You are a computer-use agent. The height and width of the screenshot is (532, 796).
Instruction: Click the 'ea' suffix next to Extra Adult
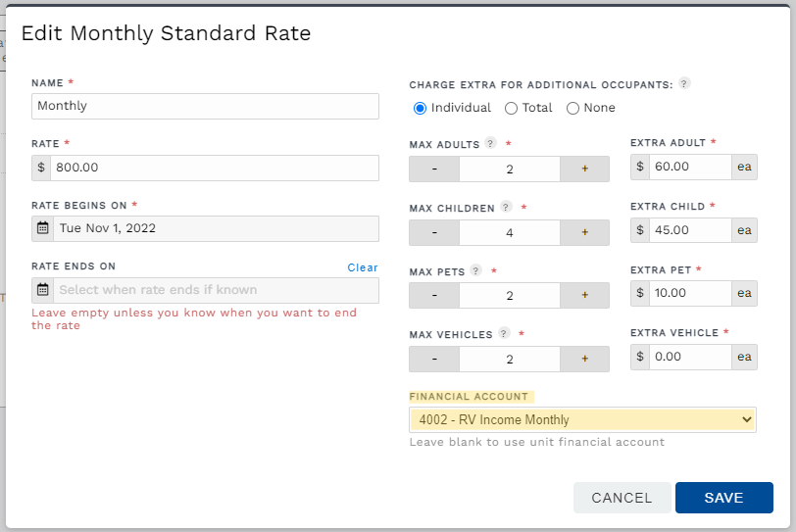(744, 167)
